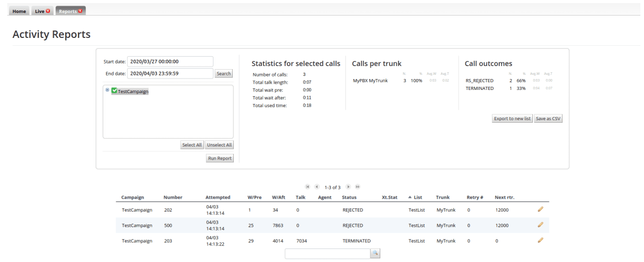Sort by the Attempted column header

tap(218, 198)
